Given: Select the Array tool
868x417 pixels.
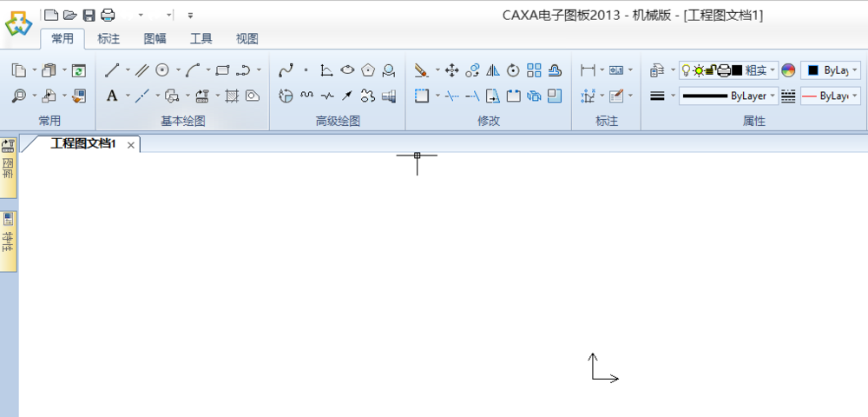Looking at the screenshot, I should [534, 70].
